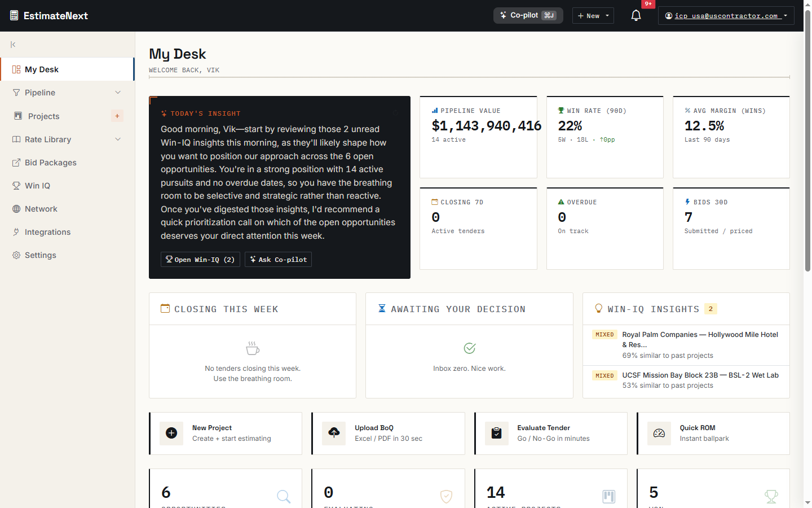Click the Win-IQ Insights count badge 2
The height and width of the screenshot is (508, 812).
point(710,309)
